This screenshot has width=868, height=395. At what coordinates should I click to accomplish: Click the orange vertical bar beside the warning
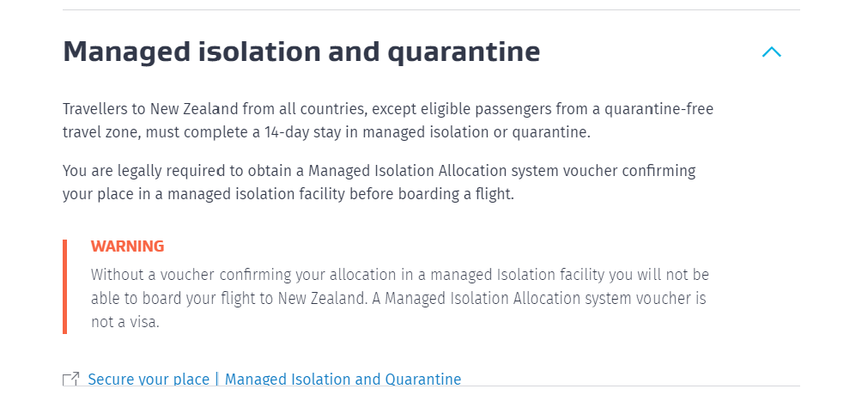65,287
